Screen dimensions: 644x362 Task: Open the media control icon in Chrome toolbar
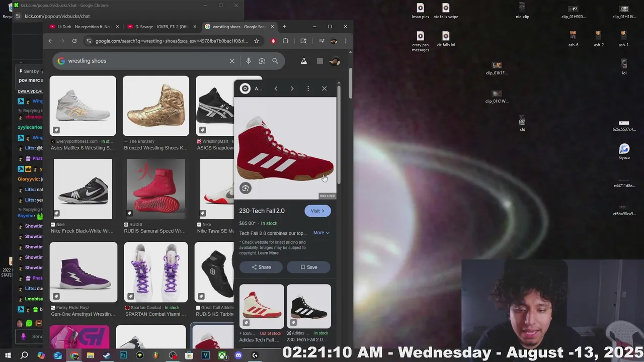click(321, 41)
